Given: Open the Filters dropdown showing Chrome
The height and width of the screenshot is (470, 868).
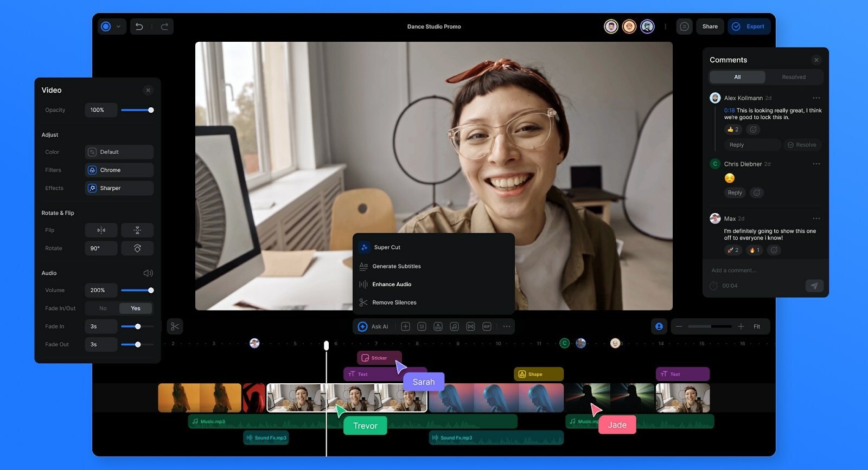Looking at the screenshot, I should (119, 170).
